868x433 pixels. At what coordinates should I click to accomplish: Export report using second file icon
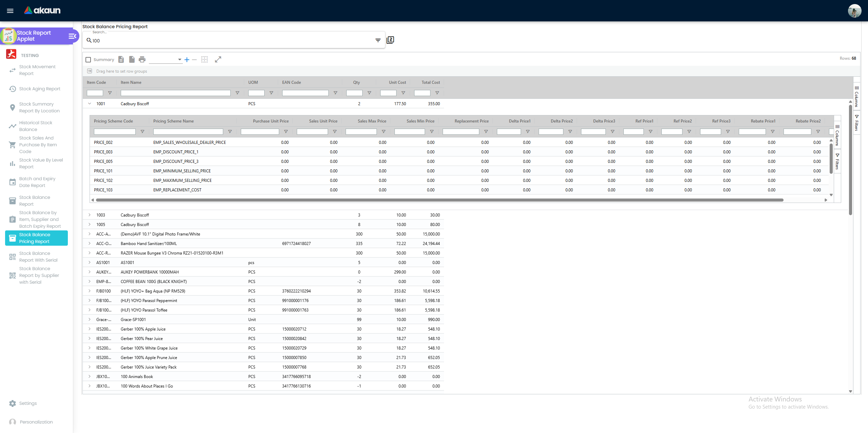132,59
